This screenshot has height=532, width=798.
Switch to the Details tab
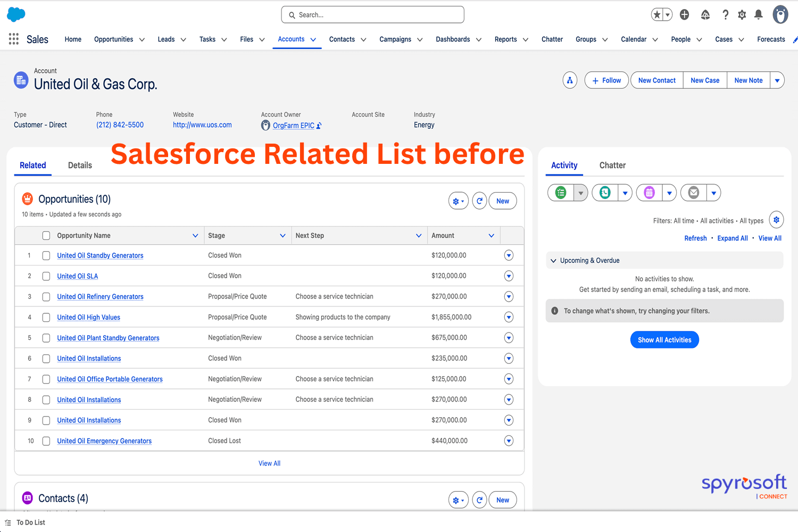[80, 165]
